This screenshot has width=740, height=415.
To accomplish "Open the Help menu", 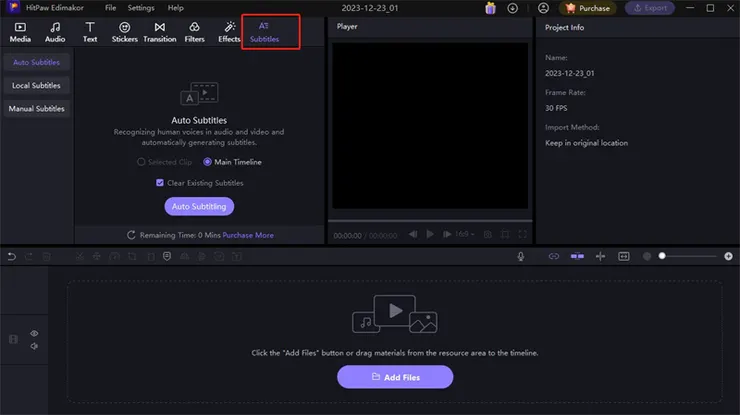I will click(176, 8).
